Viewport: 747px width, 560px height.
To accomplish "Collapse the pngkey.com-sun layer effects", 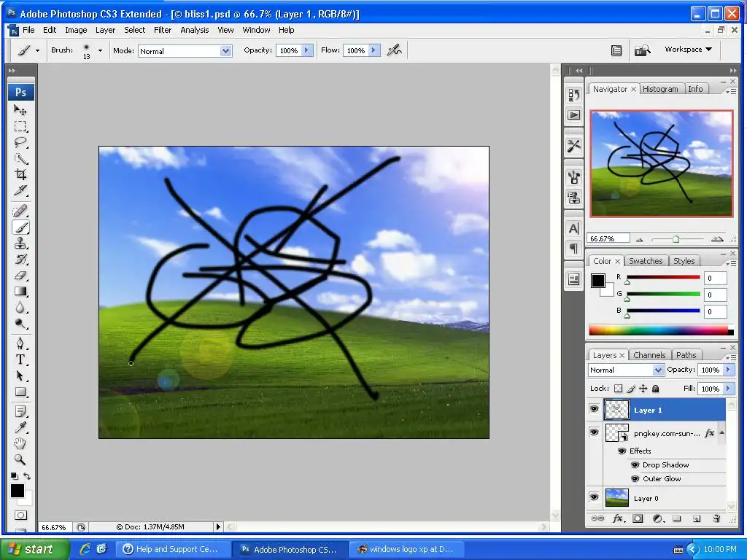I will [x=721, y=433].
